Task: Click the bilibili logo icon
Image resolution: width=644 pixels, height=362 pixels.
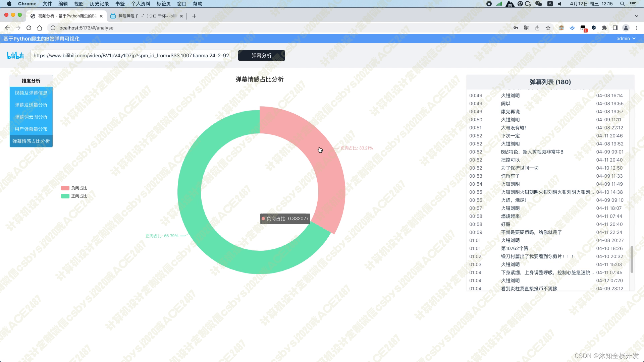Action: [x=15, y=55]
